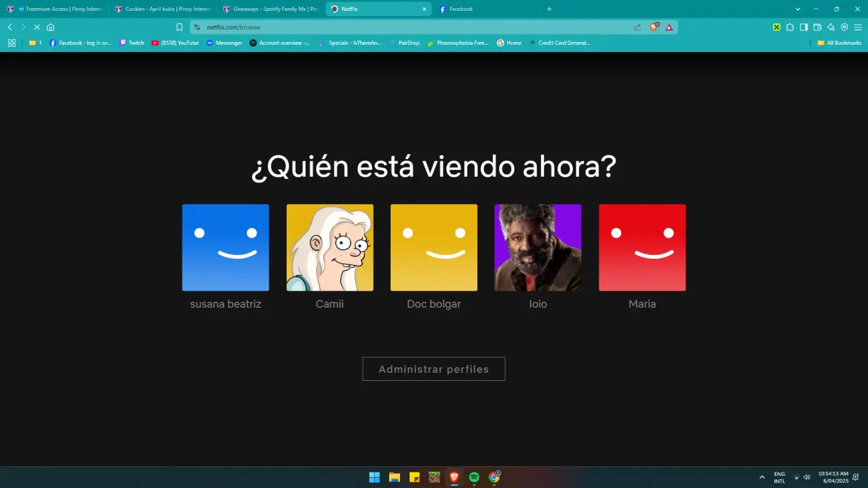This screenshot has width=868, height=488.
Task: Stop page loading with the X icon
Action: (37, 27)
